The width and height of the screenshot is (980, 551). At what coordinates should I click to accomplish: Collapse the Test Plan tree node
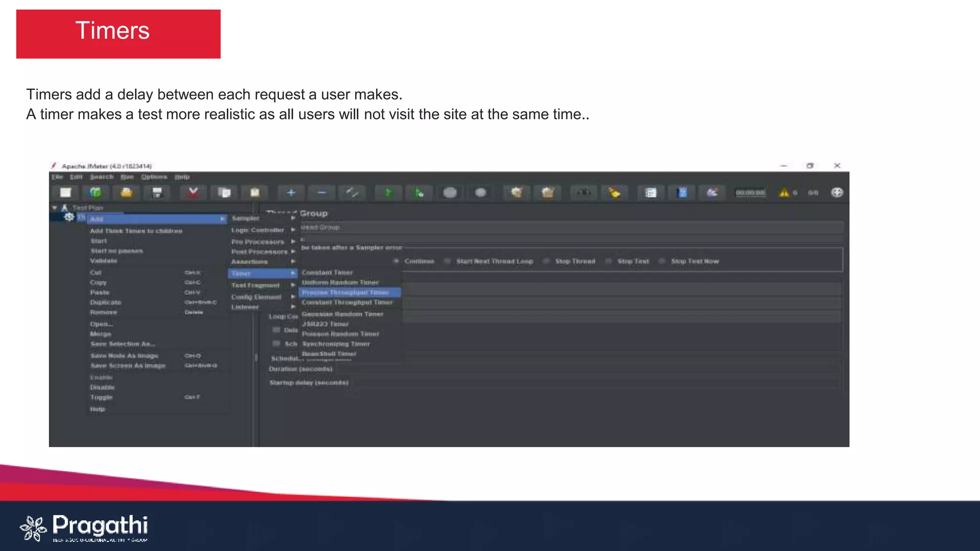[55, 208]
